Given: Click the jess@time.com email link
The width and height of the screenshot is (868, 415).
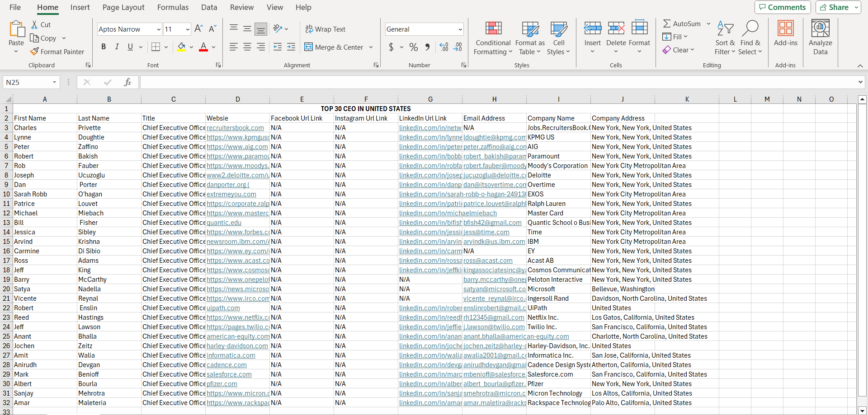Looking at the screenshot, I should [x=486, y=232].
